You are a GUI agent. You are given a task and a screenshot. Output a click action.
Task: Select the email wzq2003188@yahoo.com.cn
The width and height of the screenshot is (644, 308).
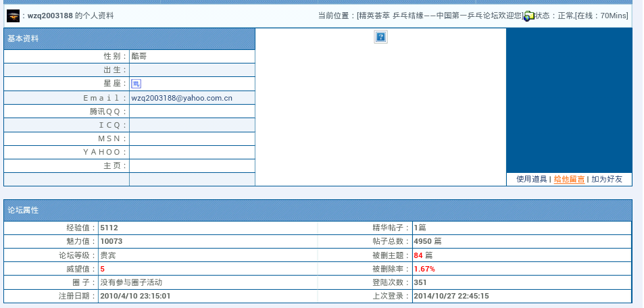[x=182, y=98]
